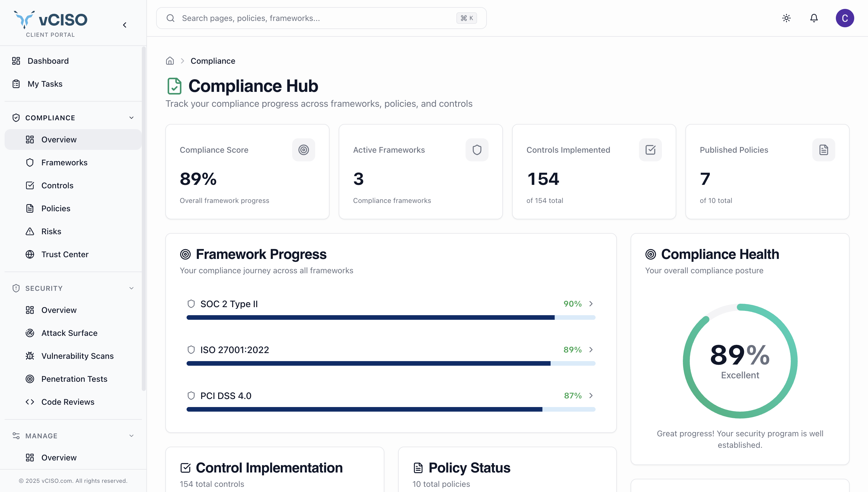Open Dashboard in the sidebar
Screen dimensions: 868x492
point(73,61)
